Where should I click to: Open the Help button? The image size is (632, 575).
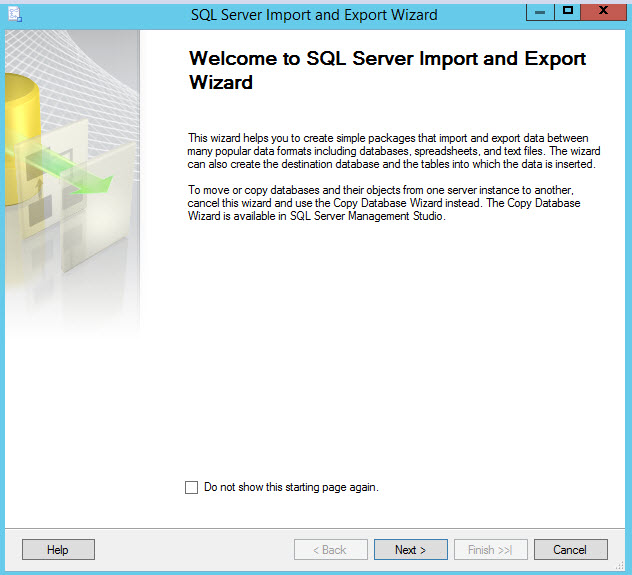(x=58, y=550)
